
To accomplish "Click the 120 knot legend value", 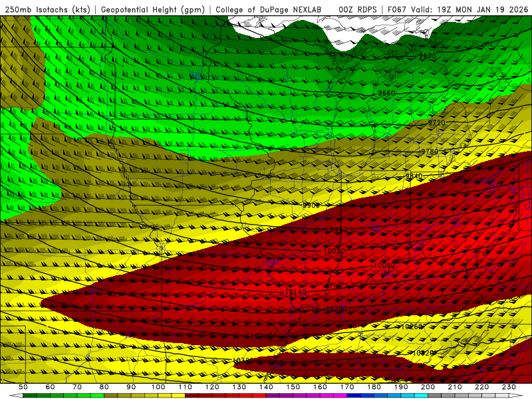I will pyautogui.click(x=212, y=387).
